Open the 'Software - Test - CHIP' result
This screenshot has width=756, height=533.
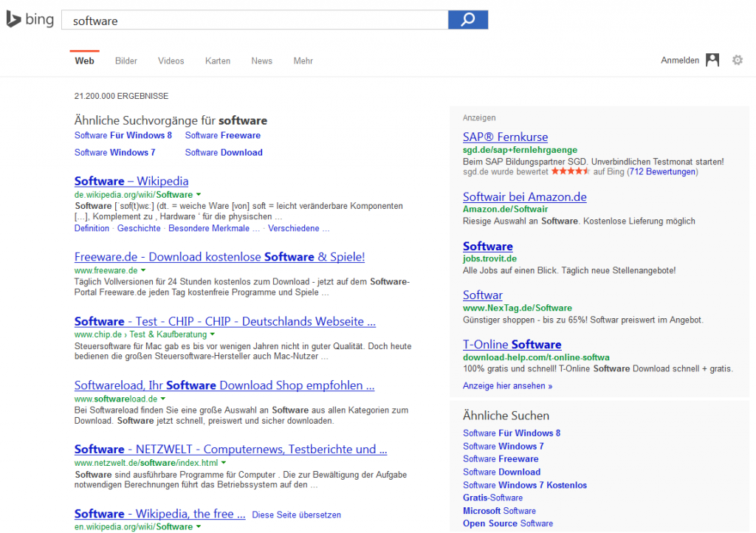coord(224,321)
